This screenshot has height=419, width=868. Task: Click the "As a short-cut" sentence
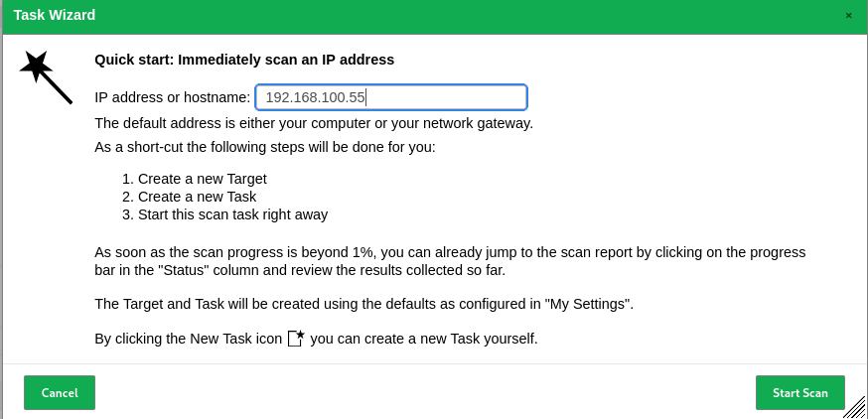[265, 147]
